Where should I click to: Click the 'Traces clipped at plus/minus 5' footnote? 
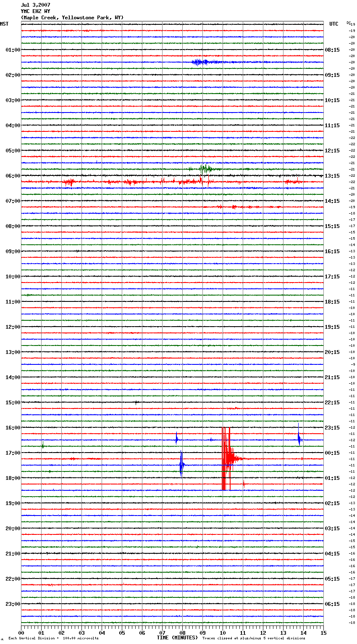point(254,639)
